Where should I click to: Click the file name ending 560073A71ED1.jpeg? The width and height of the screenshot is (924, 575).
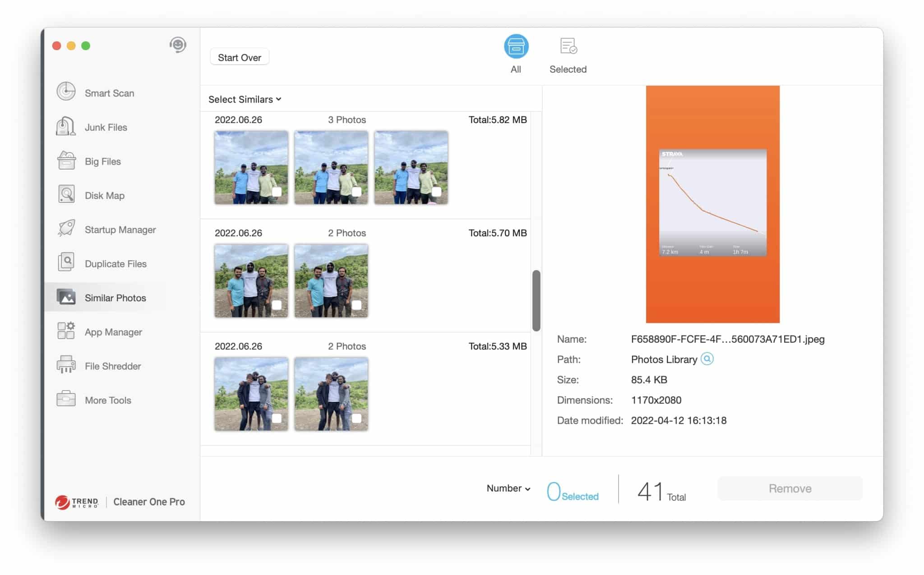pos(728,339)
